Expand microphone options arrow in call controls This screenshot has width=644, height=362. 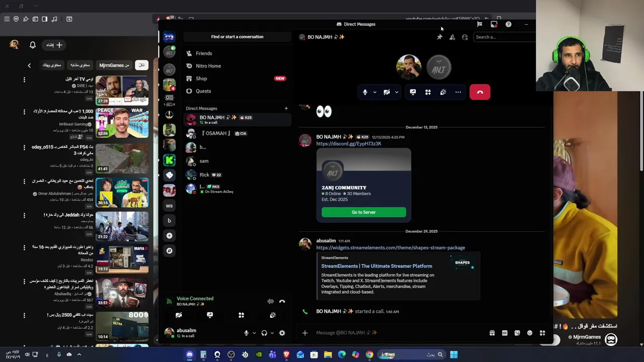pyautogui.click(x=375, y=92)
